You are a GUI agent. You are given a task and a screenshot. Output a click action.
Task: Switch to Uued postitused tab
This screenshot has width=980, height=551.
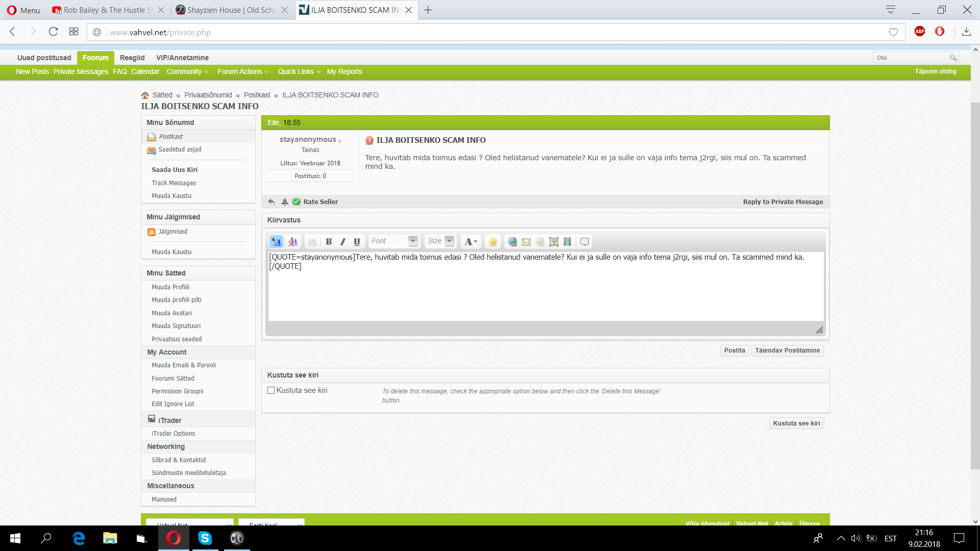click(x=44, y=58)
